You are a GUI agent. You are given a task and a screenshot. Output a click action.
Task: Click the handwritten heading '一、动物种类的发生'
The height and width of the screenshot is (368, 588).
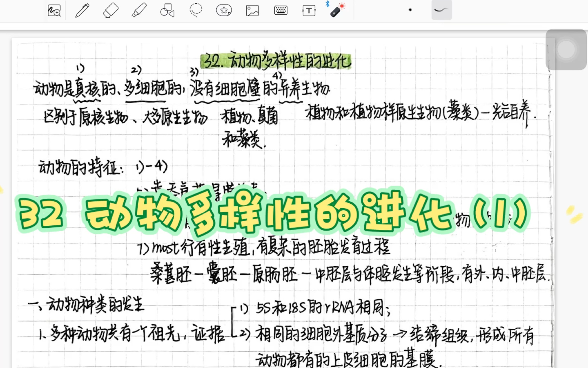86,305
